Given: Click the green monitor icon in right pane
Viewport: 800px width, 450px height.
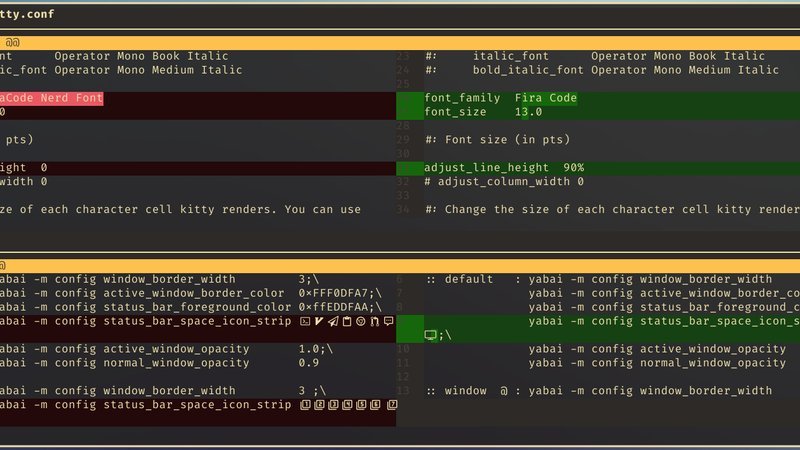Looking at the screenshot, I should (x=431, y=335).
